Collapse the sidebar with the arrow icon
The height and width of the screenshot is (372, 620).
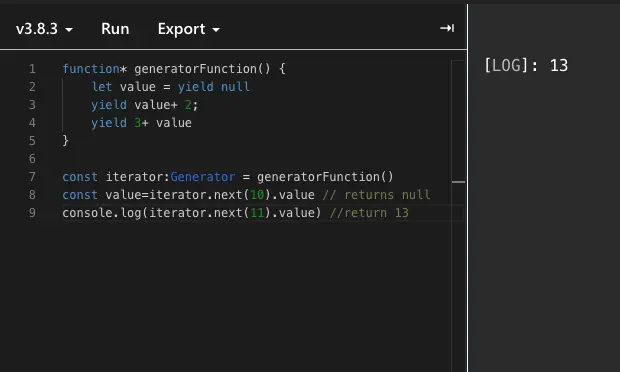click(x=447, y=28)
